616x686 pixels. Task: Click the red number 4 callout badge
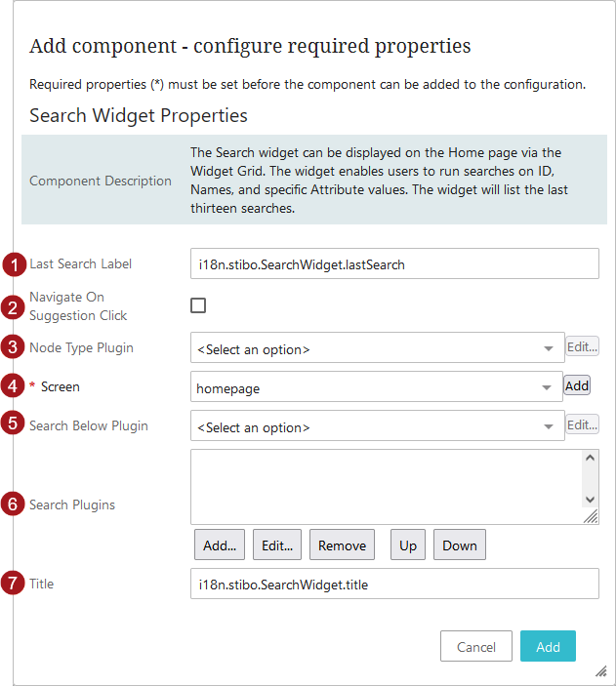click(x=13, y=386)
